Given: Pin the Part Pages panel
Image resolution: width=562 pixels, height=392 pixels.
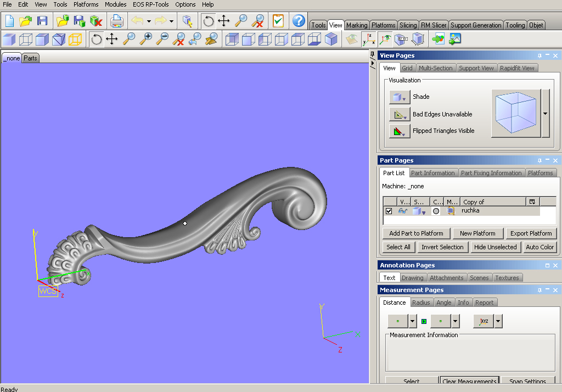Looking at the screenshot, I should (539, 160).
